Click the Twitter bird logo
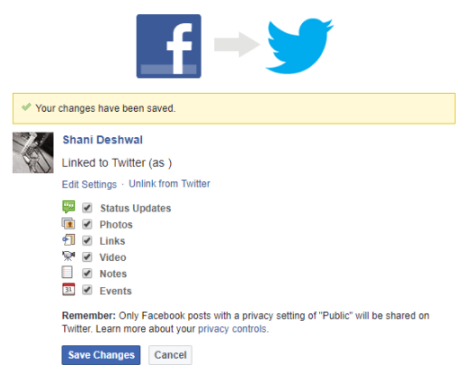Image resolution: width=470 pixels, height=378 pixels. pos(299,46)
